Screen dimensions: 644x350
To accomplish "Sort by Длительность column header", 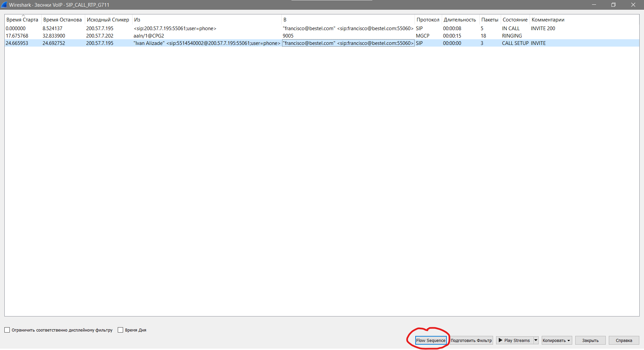I will (x=460, y=20).
